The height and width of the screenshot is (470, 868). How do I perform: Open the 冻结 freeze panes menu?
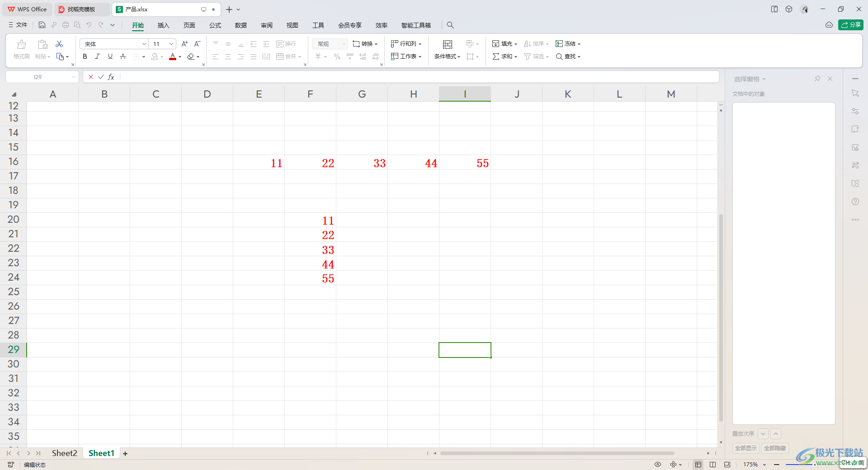coord(568,44)
